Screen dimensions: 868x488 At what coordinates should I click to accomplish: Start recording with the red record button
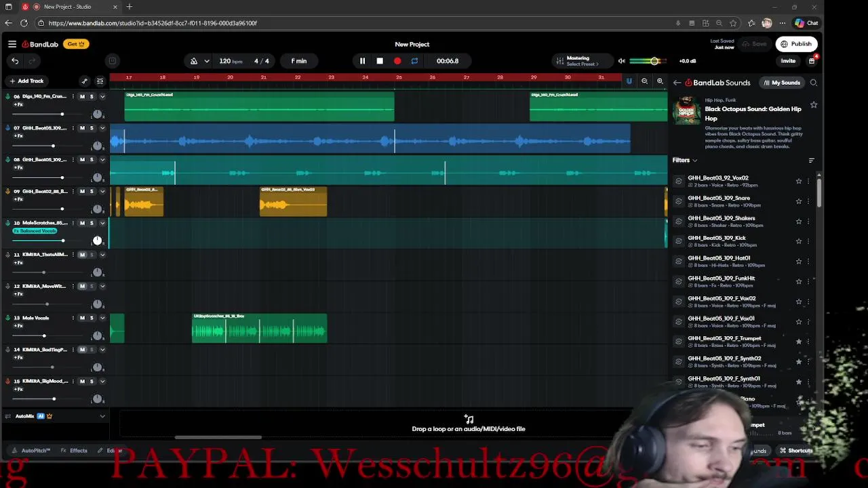[x=397, y=61]
